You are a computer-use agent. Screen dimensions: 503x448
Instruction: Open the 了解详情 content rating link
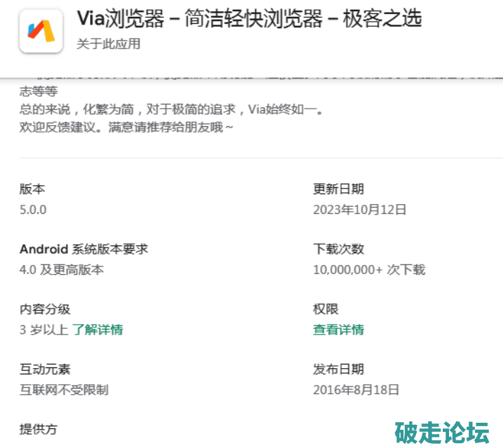(97, 330)
